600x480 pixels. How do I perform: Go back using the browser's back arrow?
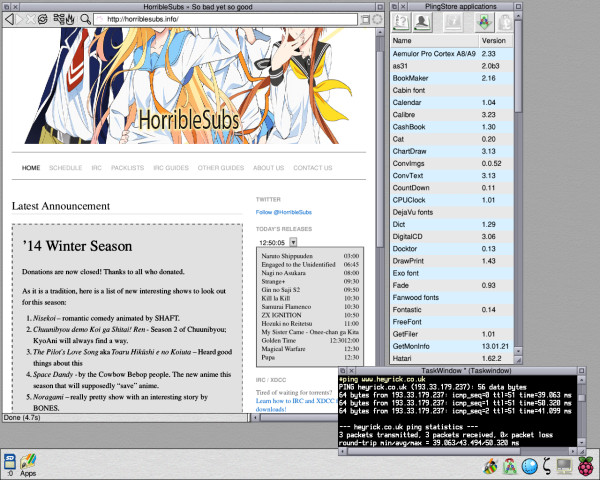pos(10,19)
